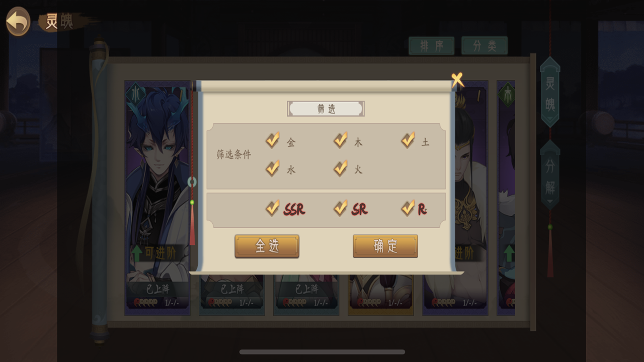Image resolution: width=644 pixels, height=362 pixels.
Task: Tap the back arrow icon
Action: tap(18, 21)
